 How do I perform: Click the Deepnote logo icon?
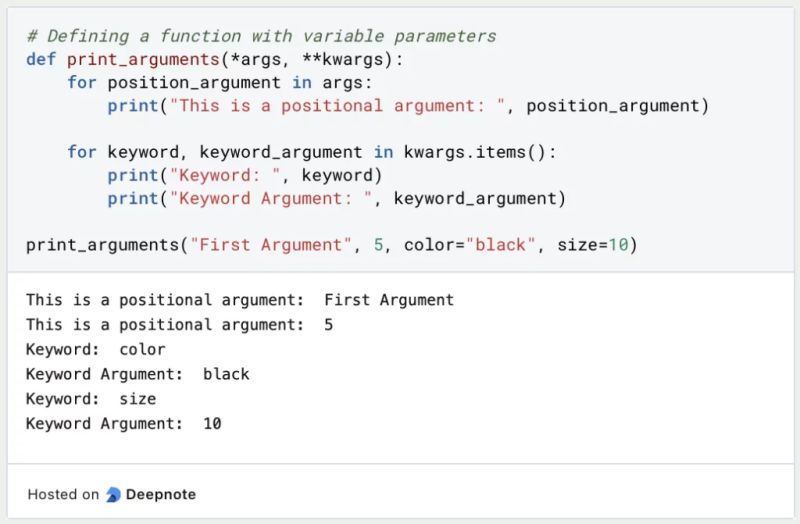click(113, 494)
